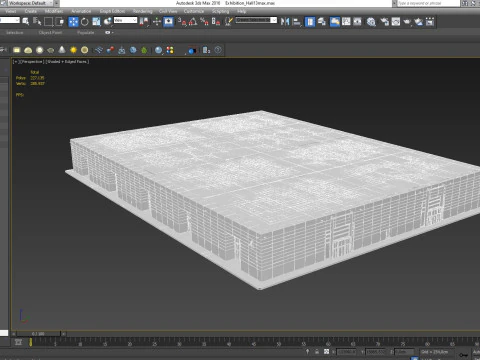
Task: Click the Select by Name icon
Action: [37, 22]
